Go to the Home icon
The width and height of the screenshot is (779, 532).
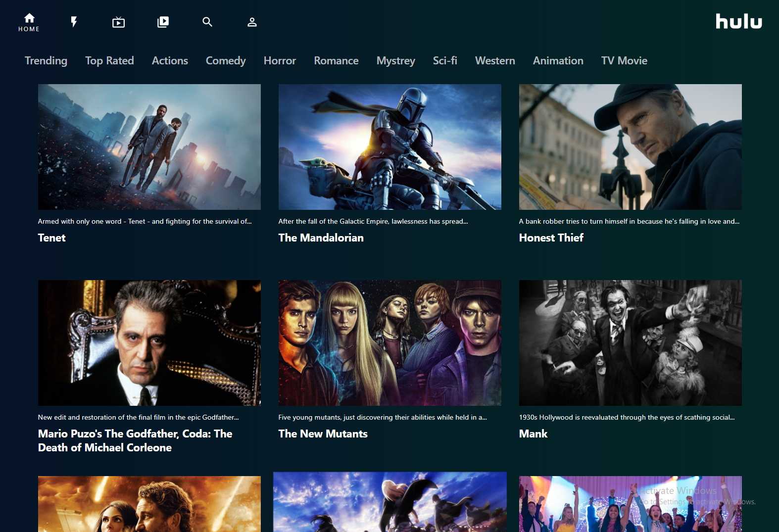tap(29, 18)
